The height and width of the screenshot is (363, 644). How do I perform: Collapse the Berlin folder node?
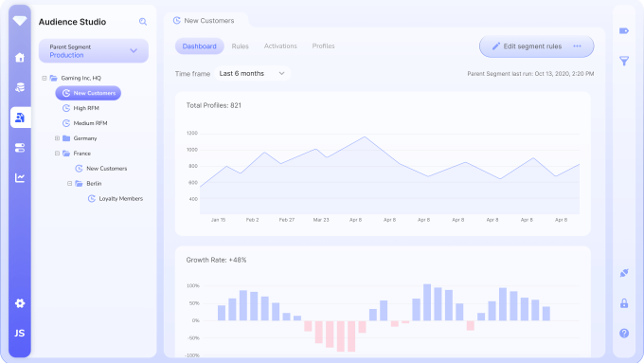click(70, 183)
